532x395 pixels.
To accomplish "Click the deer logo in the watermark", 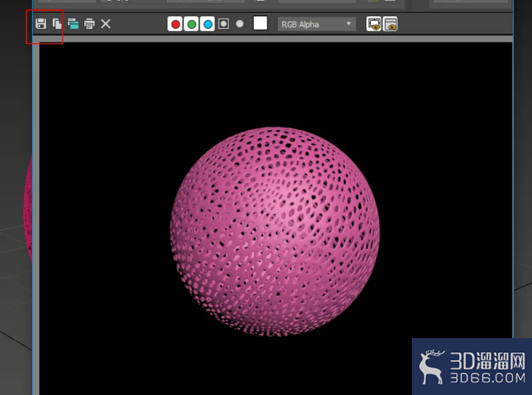I will [x=431, y=367].
